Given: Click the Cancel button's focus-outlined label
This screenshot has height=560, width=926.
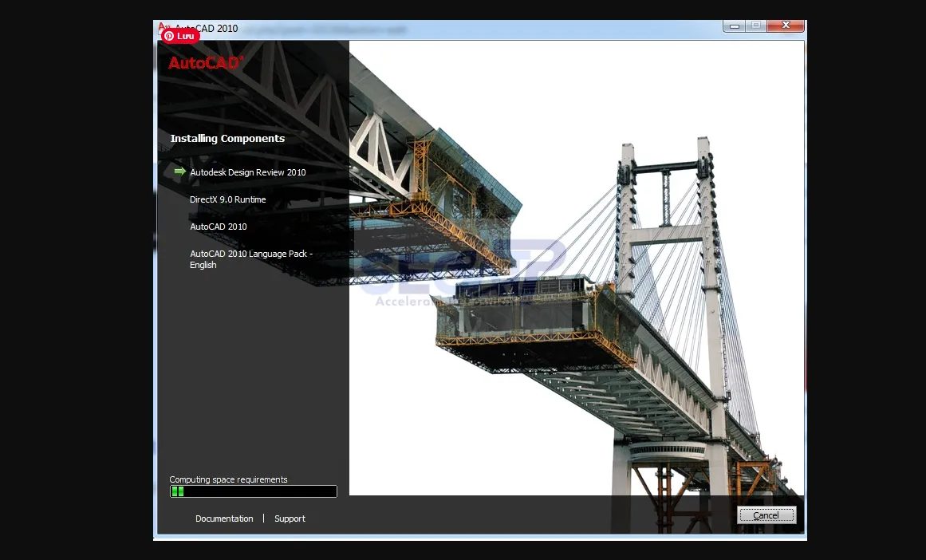Looking at the screenshot, I should pos(766,515).
